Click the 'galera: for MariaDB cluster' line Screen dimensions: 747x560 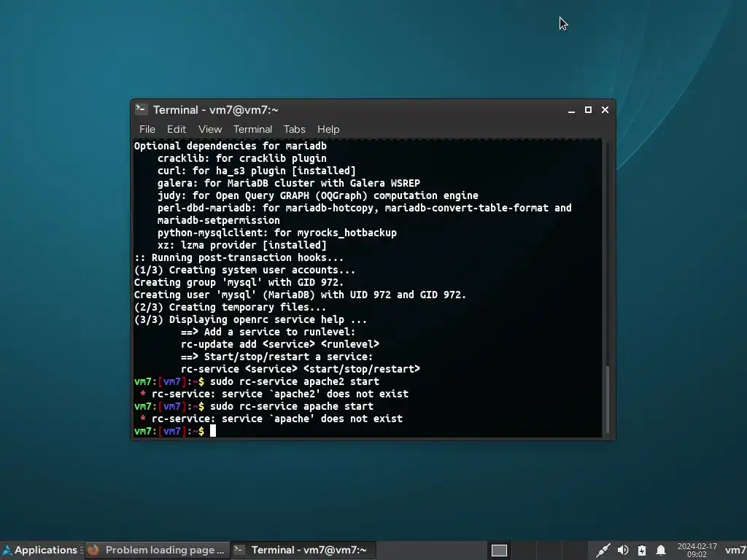(x=289, y=183)
